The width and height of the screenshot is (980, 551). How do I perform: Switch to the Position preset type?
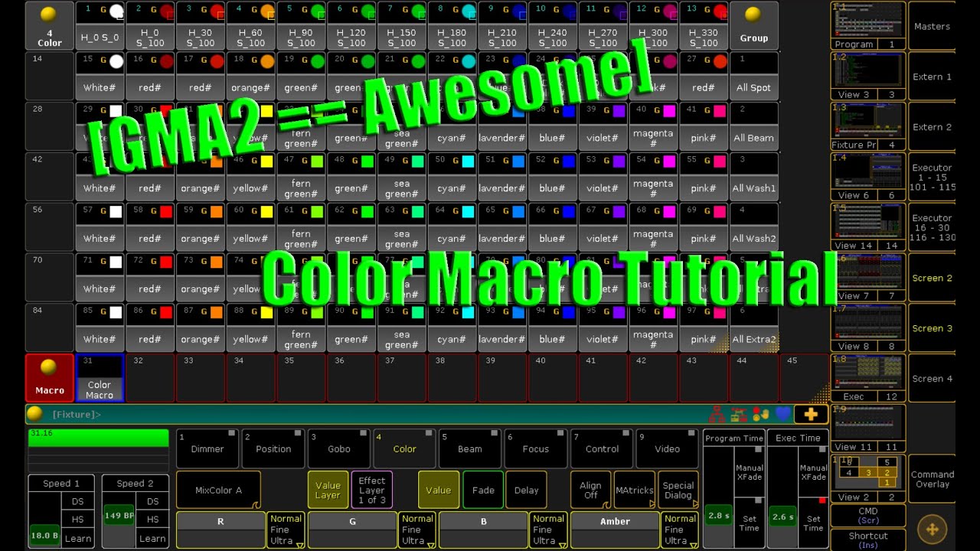click(x=273, y=448)
